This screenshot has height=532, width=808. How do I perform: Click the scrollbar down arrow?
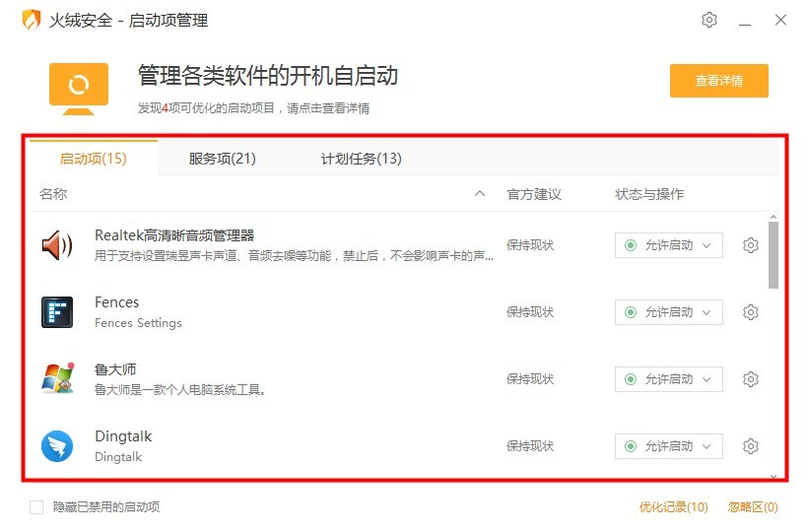773,477
